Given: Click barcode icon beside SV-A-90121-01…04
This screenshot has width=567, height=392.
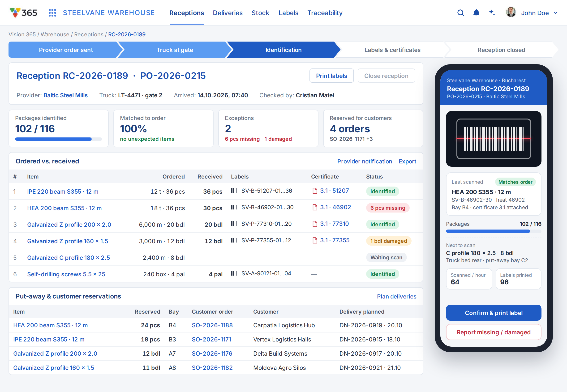Looking at the screenshot, I should click(x=235, y=273).
